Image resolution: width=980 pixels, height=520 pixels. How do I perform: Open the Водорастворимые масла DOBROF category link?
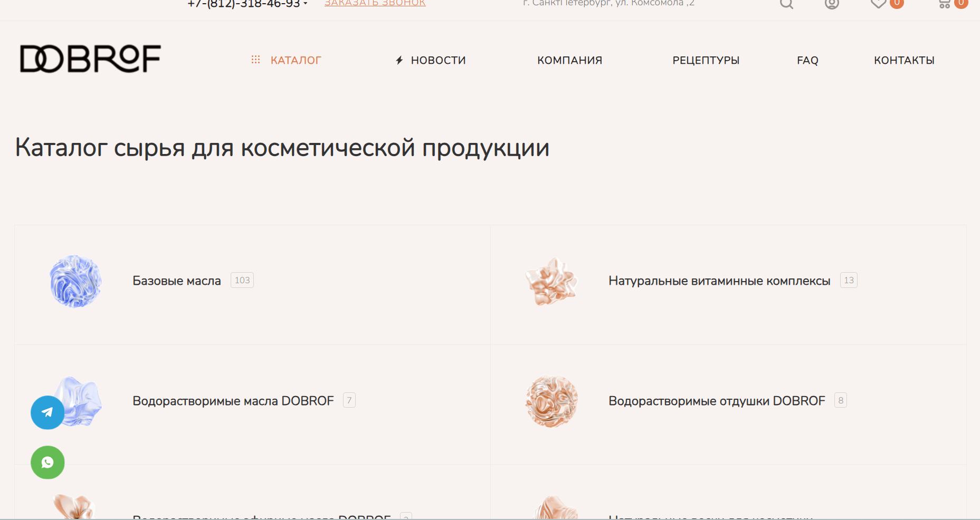pos(233,401)
